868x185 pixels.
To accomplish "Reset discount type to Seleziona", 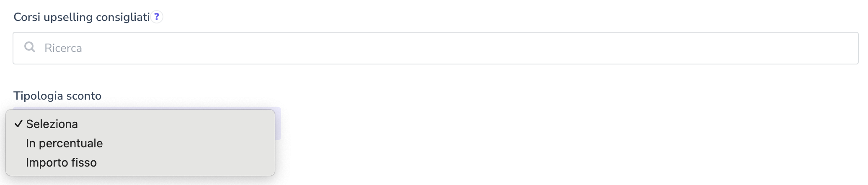I will pos(52,124).
